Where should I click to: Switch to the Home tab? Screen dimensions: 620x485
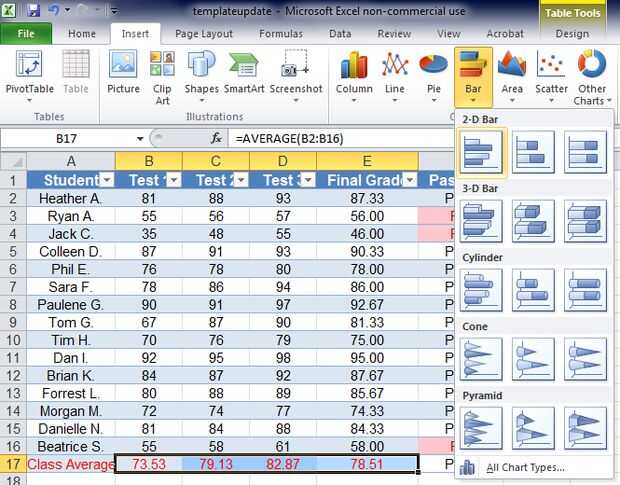(x=82, y=34)
